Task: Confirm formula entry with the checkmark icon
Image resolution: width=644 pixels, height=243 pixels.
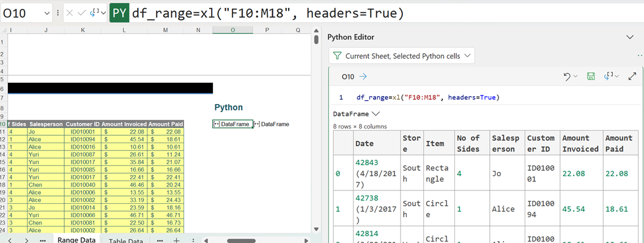Action: click(82, 13)
